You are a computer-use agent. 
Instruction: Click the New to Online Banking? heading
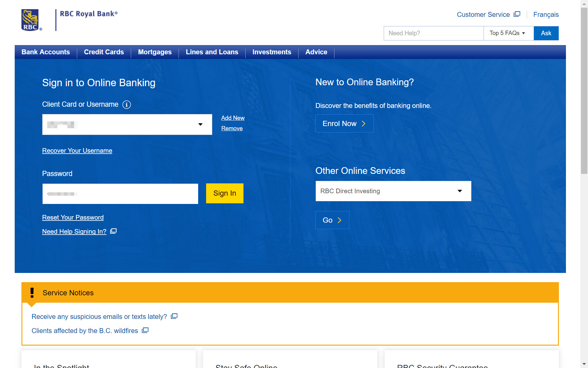(364, 82)
